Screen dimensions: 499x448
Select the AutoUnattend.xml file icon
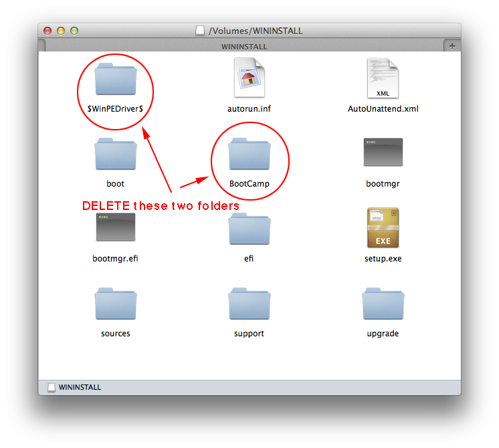click(383, 78)
